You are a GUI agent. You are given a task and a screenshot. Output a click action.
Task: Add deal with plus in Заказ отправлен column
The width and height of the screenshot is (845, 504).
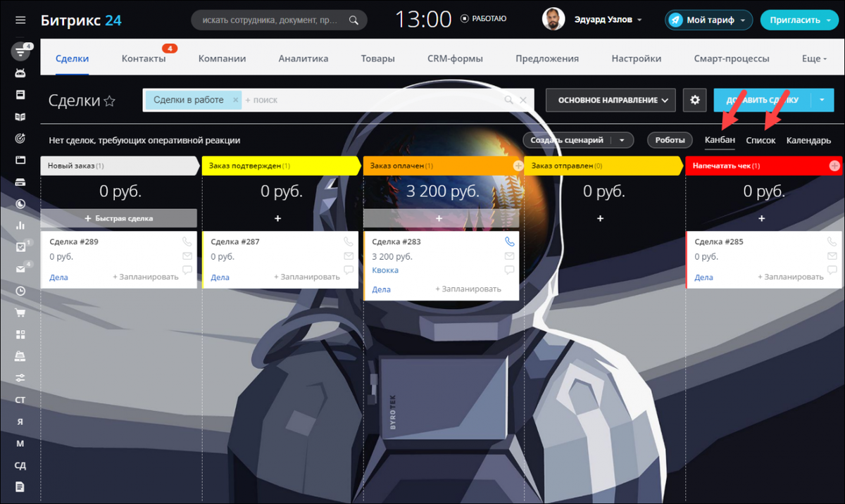tap(600, 218)
